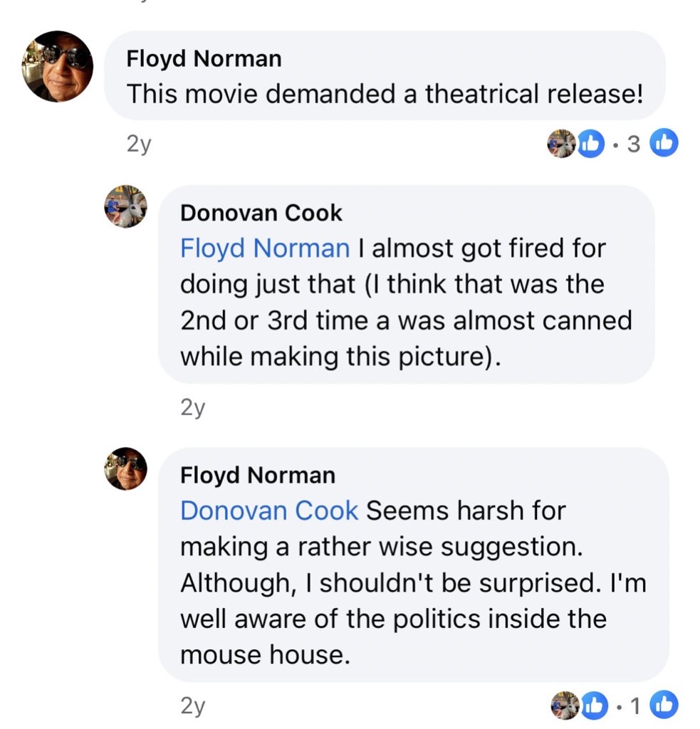The width and height of the screenshot is (700, 729).
Task: Click the small reactor avatar on the top comment
Action: (x=561, y=144)
